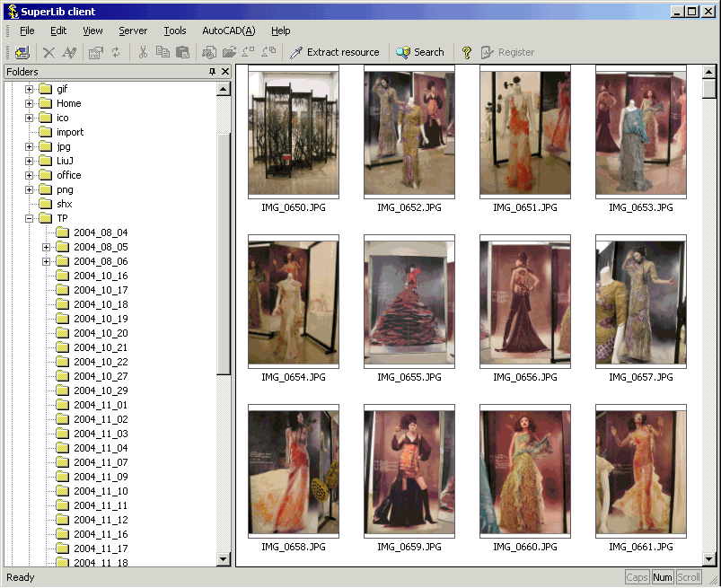Click the first toolbar icon with computer
The image size is (721, 588).
pyautogui.click(x=22, y=52)
